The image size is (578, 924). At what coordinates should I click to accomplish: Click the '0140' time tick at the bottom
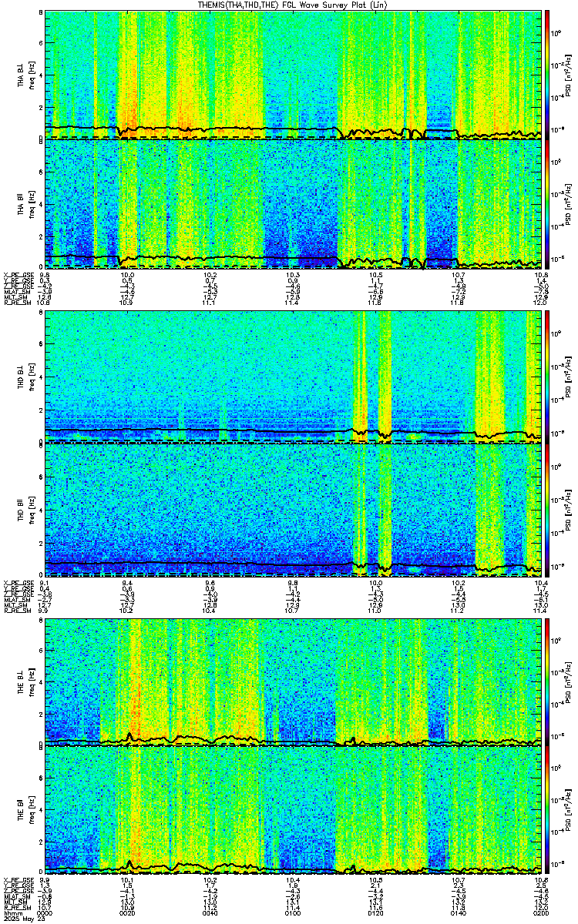coord(459,912)
